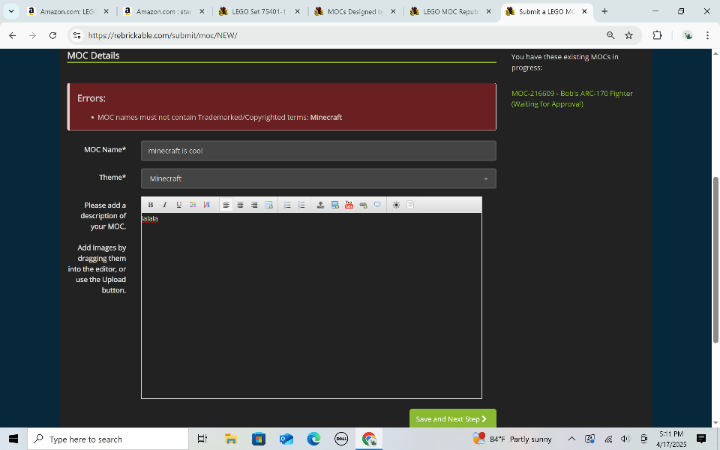Click the insert link icon
This screenshot has height=450, width=720.
tap(363, 204)
